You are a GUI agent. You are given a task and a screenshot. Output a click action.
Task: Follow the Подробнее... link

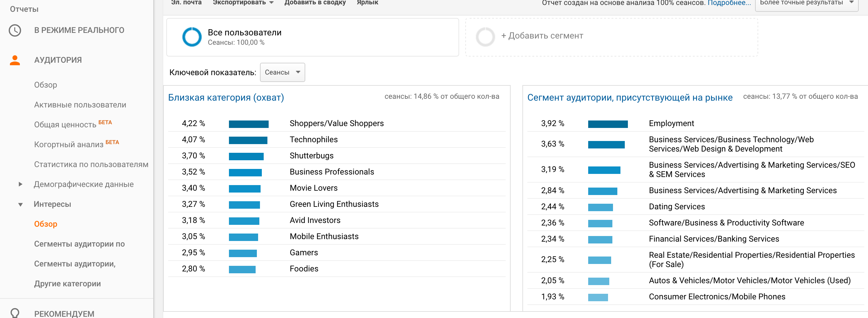pyautogui.click(x=729, y=3)
